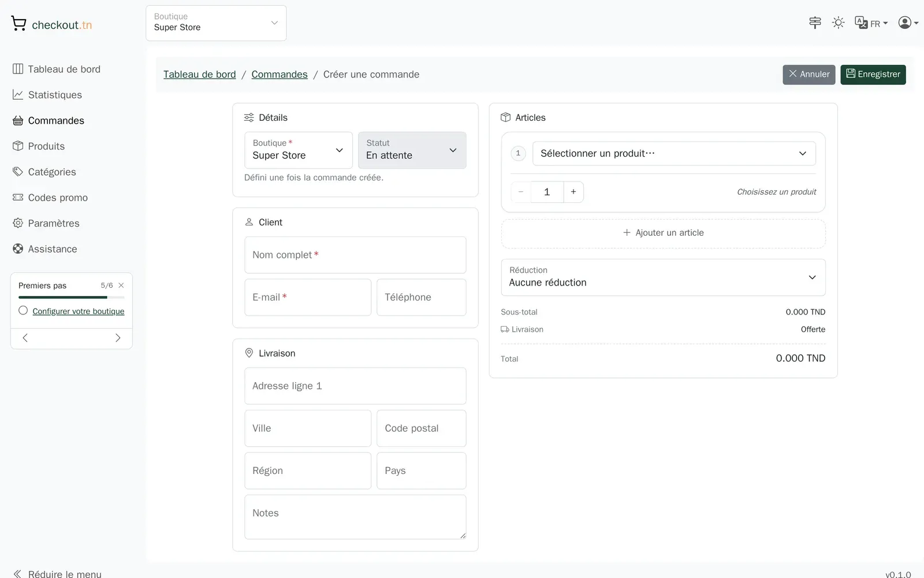Click the Articles box icon
Viewport: 924px width, 578px height.
coord(505,117)
